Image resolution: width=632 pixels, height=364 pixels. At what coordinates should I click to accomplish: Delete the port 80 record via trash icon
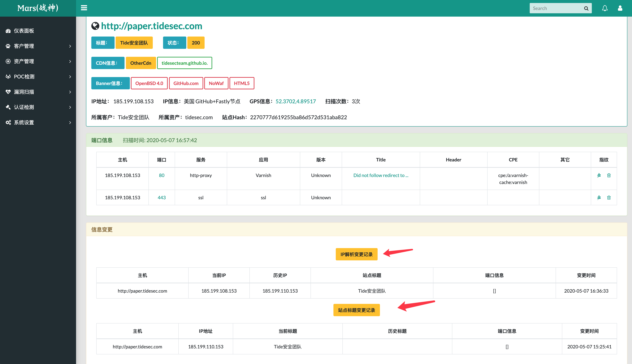coord(609,175)
